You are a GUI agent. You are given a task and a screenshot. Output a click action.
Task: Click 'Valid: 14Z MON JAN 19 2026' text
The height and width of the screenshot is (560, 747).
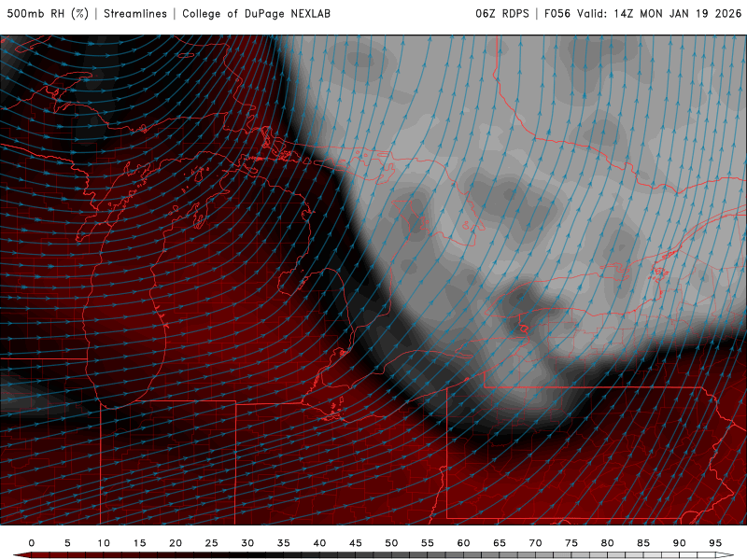659,14
